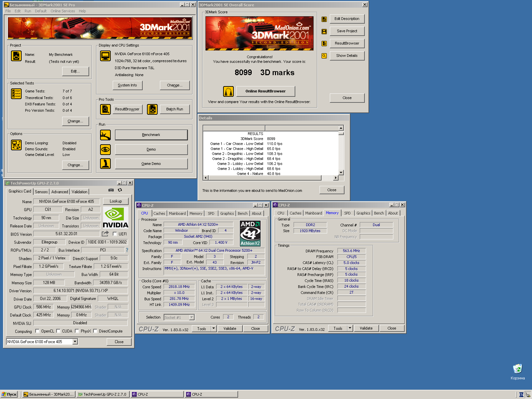Click Change... button under Selected Tests
The image size is (532, 399).
tap(75, 121)
